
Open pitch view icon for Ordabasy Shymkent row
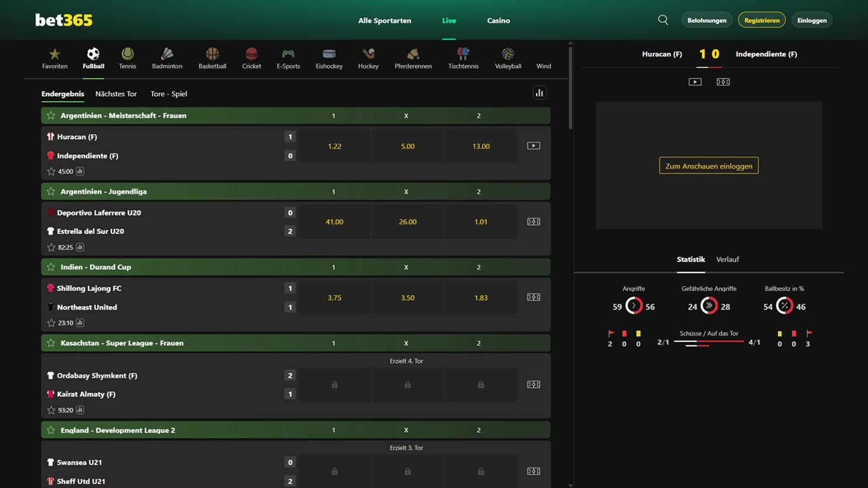tap(533, 384)
